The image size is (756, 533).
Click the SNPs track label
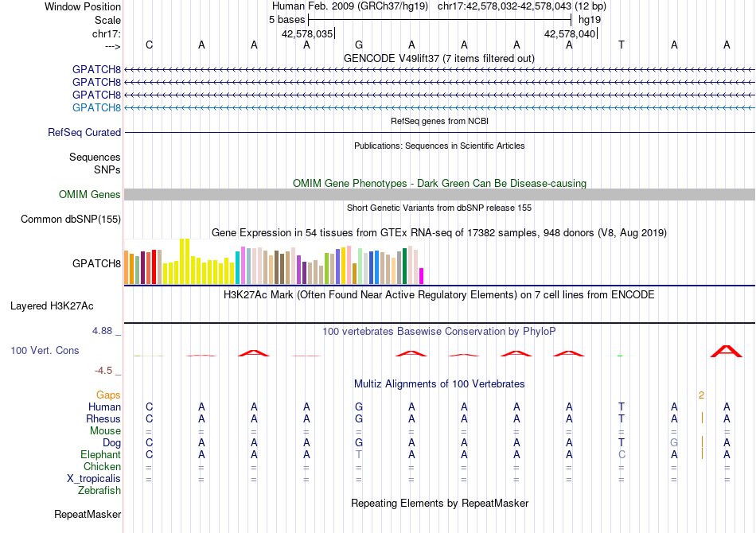coord(107,169)
